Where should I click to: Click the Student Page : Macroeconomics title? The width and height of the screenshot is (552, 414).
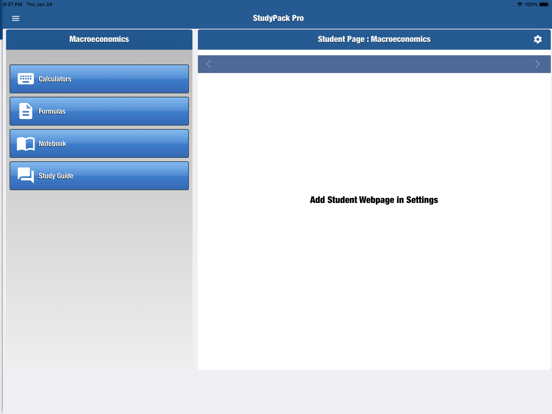click(x=374, y=39)
